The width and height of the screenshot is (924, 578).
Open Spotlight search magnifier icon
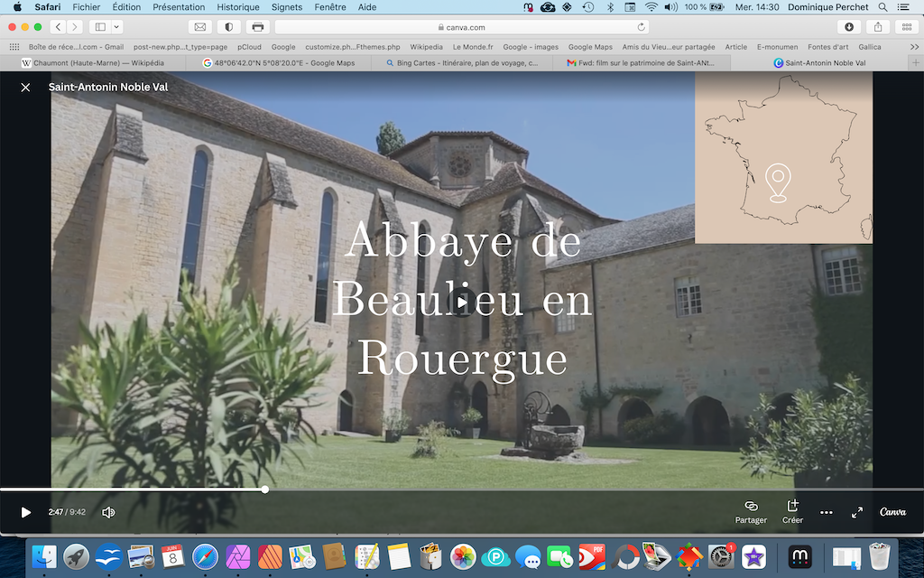882,7
